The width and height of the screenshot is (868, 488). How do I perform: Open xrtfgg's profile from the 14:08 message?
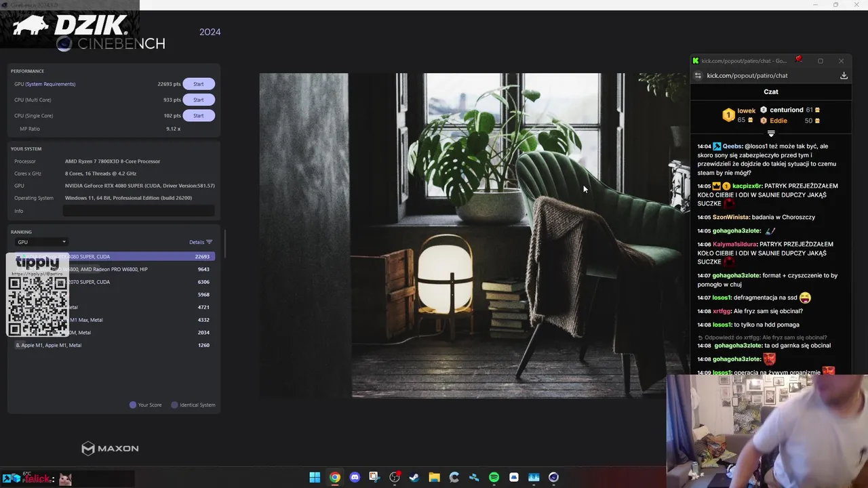click(x=722, y=311)
